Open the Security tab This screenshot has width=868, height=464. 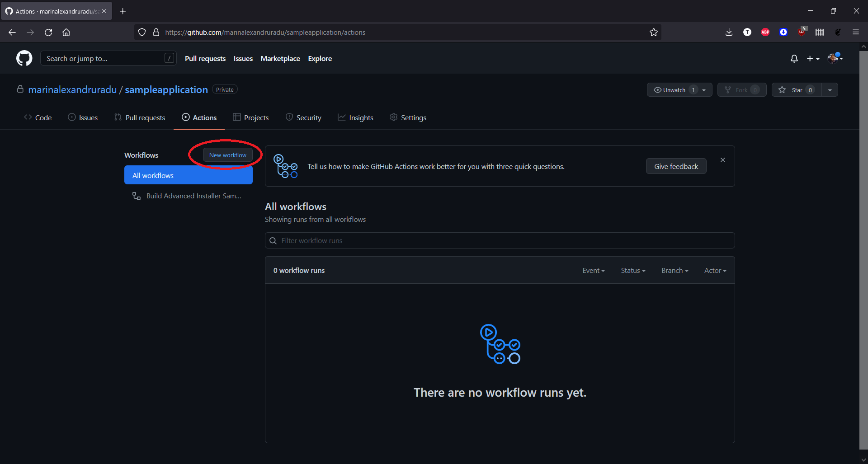(x=303, y=117)
